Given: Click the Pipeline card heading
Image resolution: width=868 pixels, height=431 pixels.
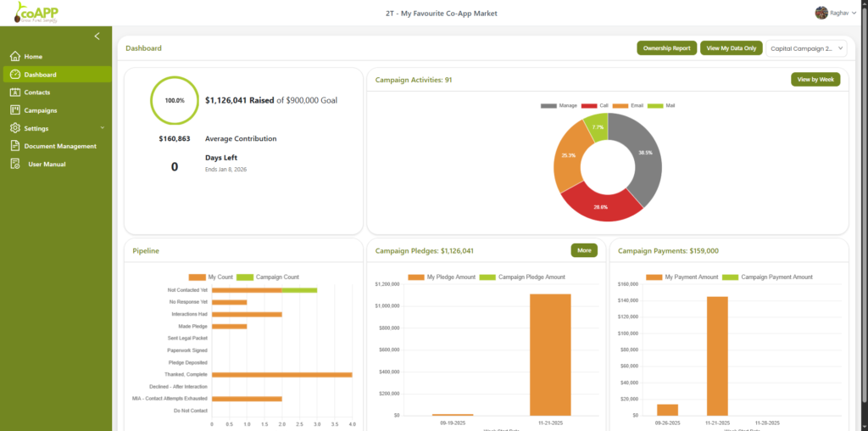Looking at the screenshot, I should click(146, 251).
